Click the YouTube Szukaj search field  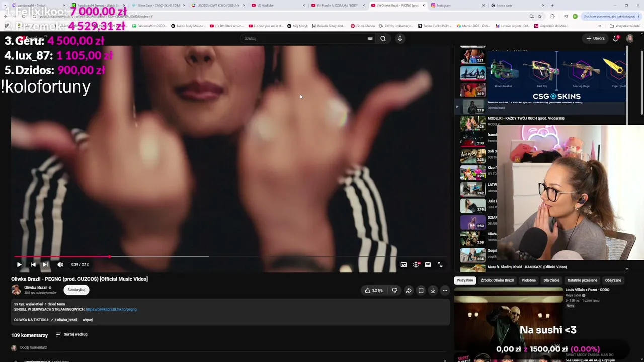304,38
